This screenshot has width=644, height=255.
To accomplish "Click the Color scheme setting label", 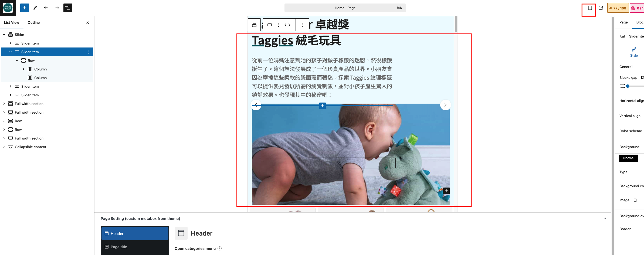I will (631, 131).
